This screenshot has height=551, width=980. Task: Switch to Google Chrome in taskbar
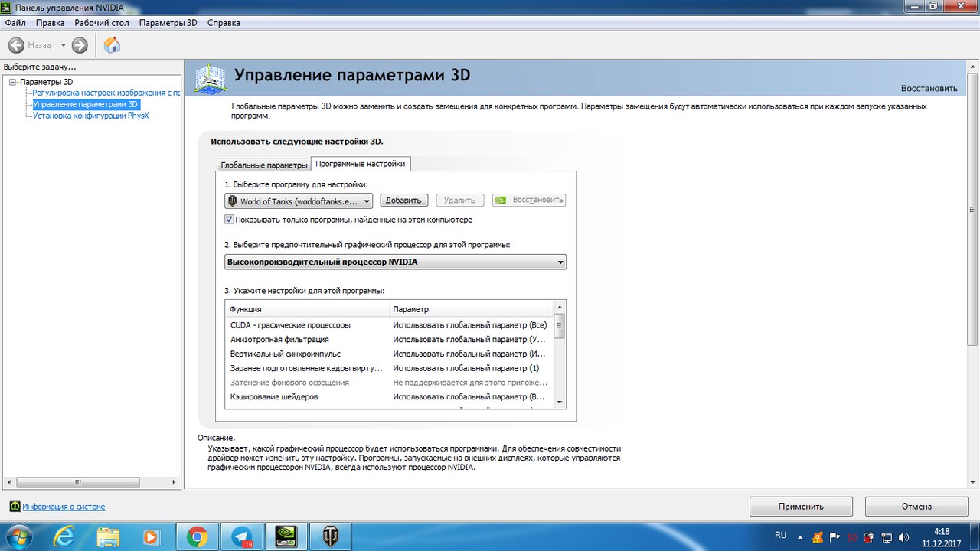tap(197, 536)
